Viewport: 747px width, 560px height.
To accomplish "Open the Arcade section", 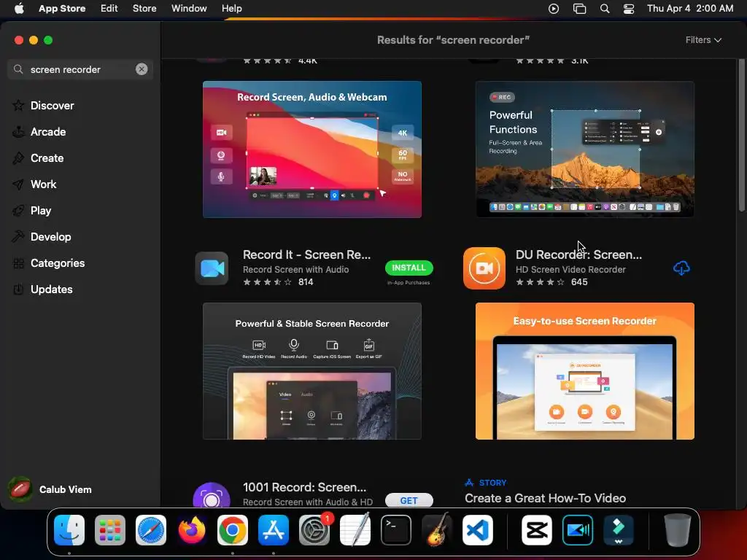I will click(48, 131).
